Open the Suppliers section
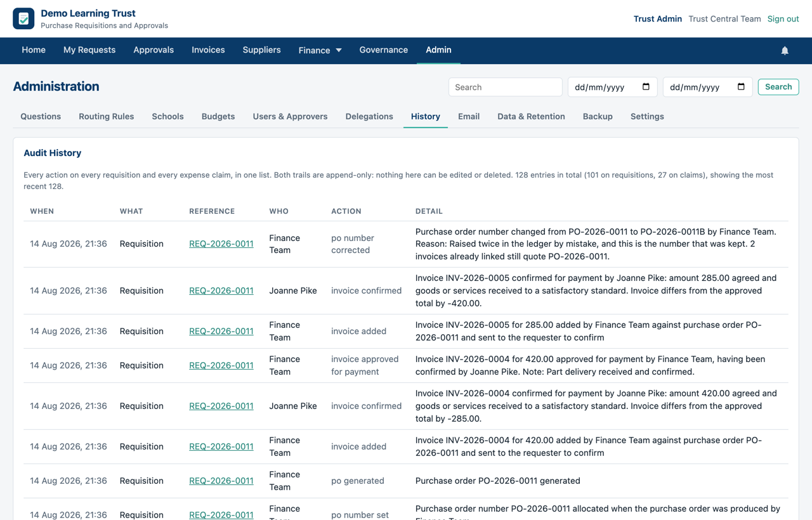 (261, 50)
